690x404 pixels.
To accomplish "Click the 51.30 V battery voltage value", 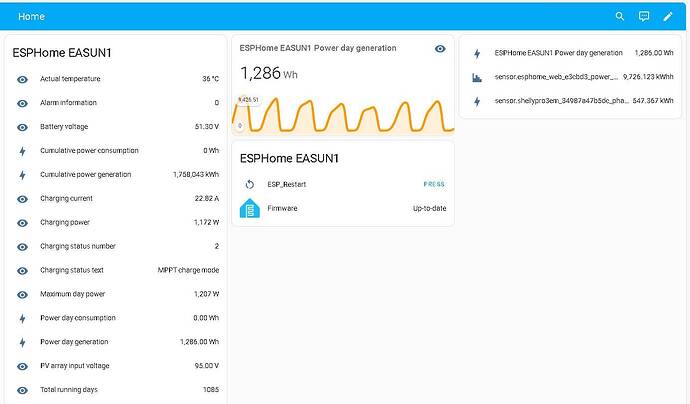I will [x=207, y=127].
